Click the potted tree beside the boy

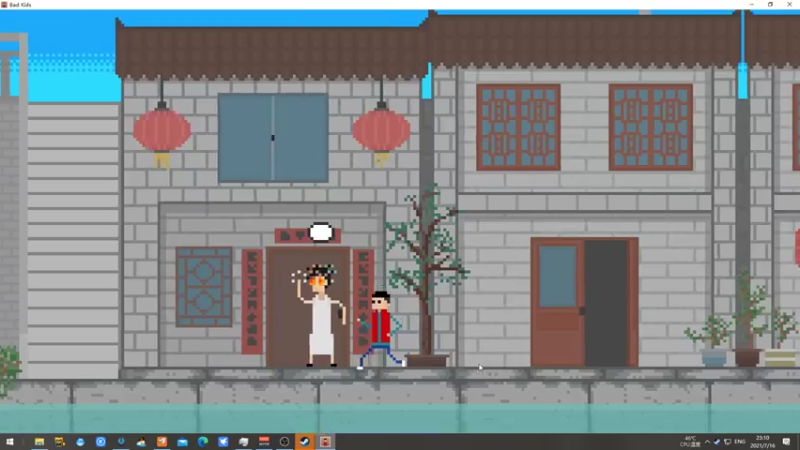tap(427, 276)
